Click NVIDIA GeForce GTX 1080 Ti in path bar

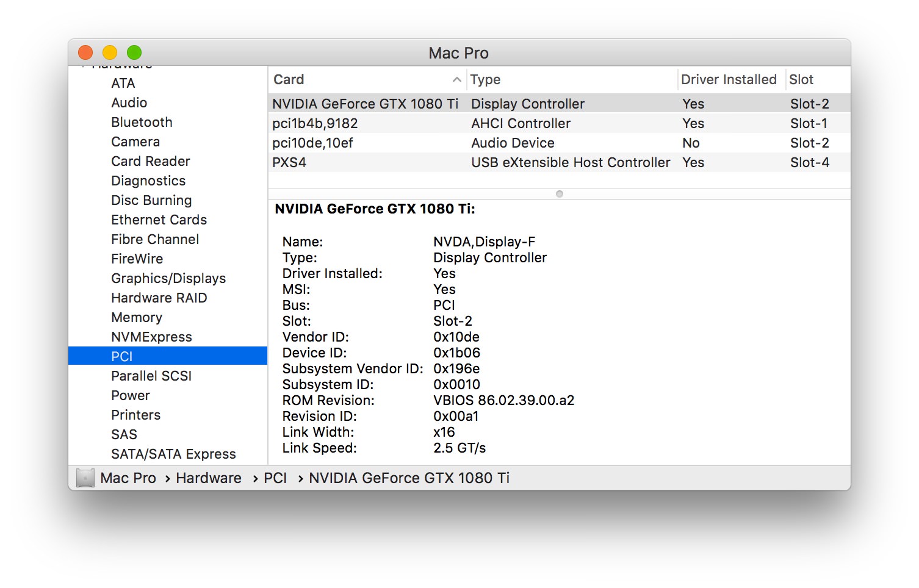pyautogui.click(x=409, y=478)
